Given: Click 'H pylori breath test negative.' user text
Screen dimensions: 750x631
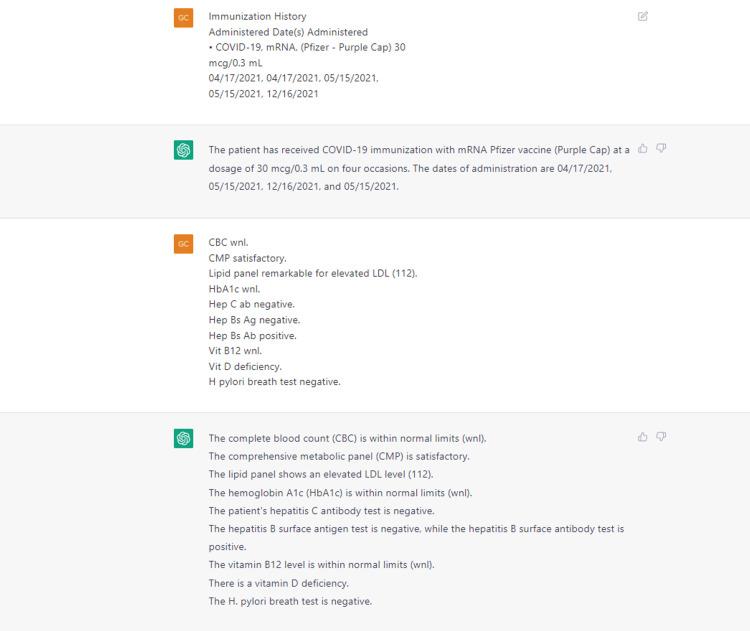Looking at the screenshot, I should [x=274, y=382].
